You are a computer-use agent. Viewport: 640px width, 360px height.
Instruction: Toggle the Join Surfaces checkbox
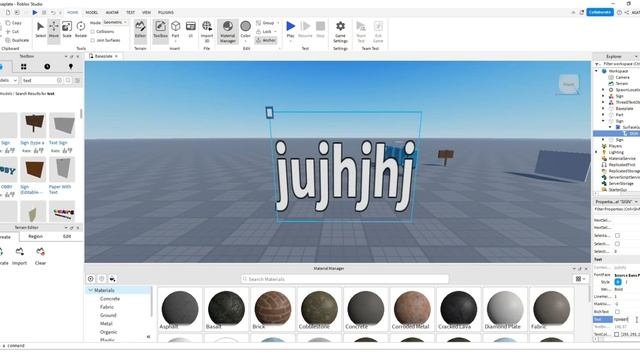(93, 40)
